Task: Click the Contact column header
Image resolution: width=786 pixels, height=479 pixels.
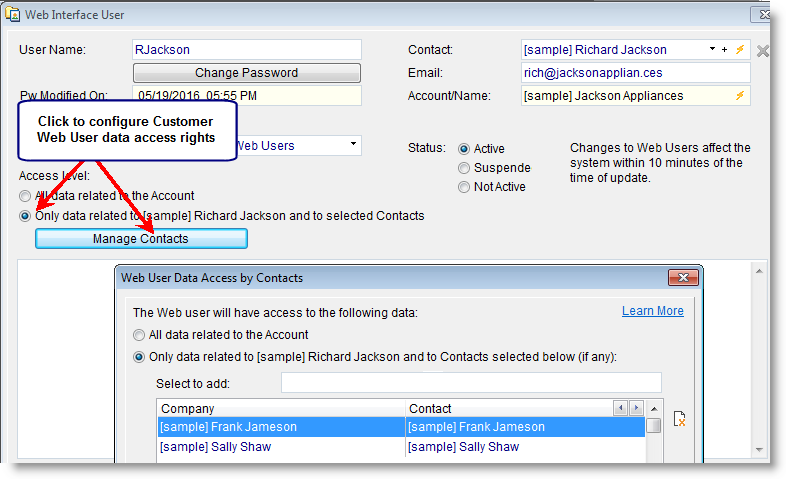Action: (x=508, y=408)
